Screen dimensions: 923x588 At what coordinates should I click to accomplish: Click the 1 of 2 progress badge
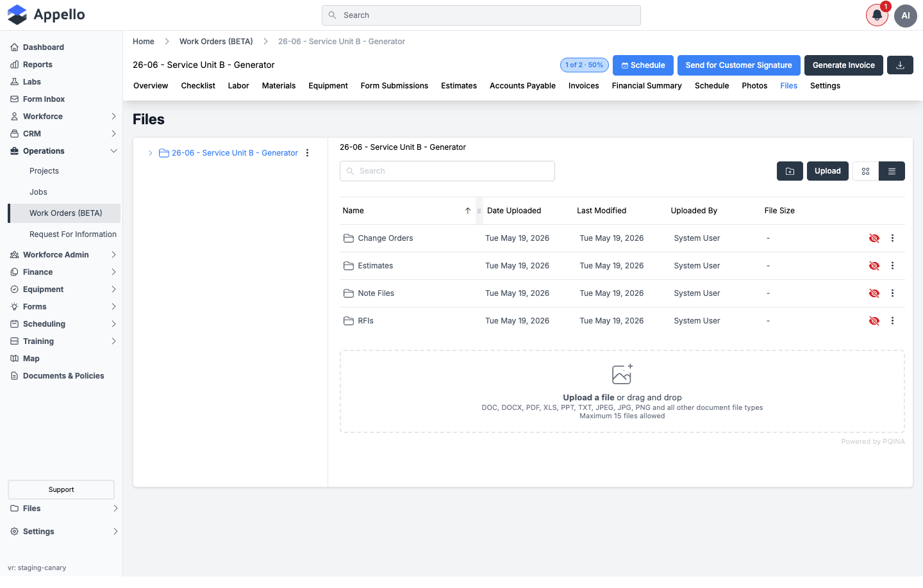[x=585, y=65]
